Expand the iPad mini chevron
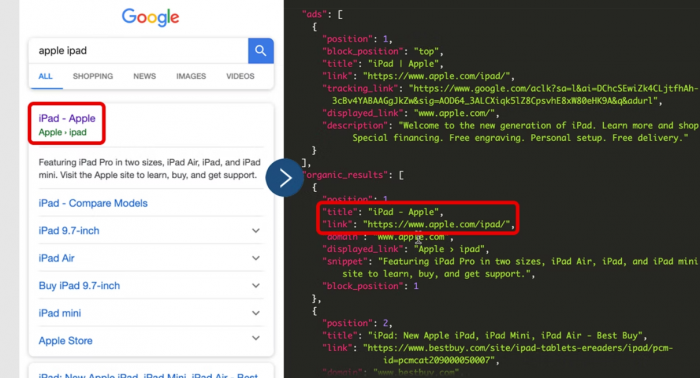Viewport: 700px width, 378px height. (256, 313)
